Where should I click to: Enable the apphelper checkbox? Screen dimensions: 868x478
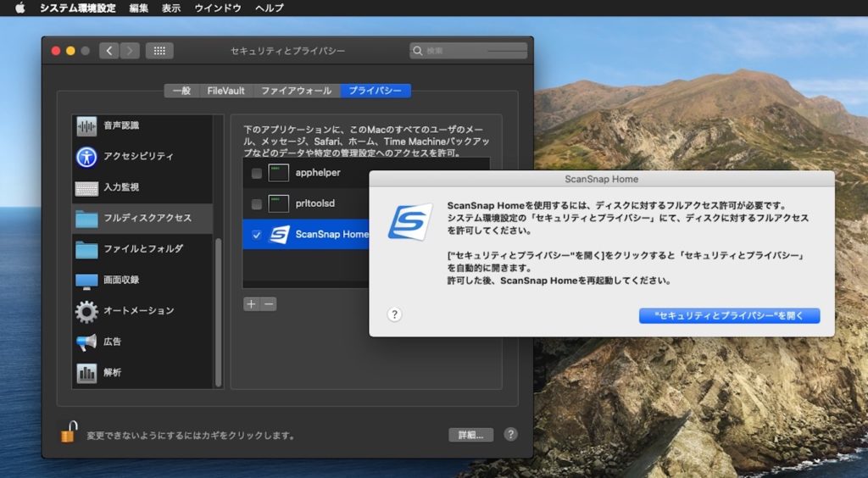point(257,173)
